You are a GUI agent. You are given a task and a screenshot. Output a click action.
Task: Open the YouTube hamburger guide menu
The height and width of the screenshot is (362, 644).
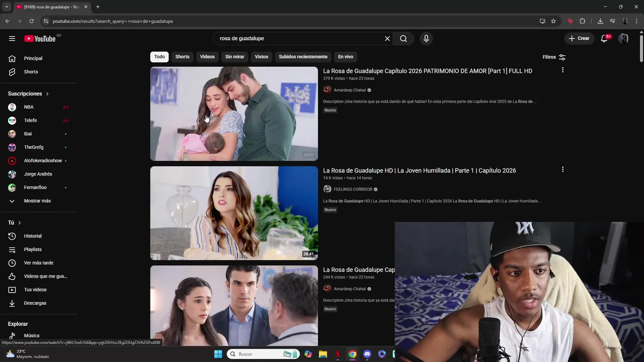point(12,39)
